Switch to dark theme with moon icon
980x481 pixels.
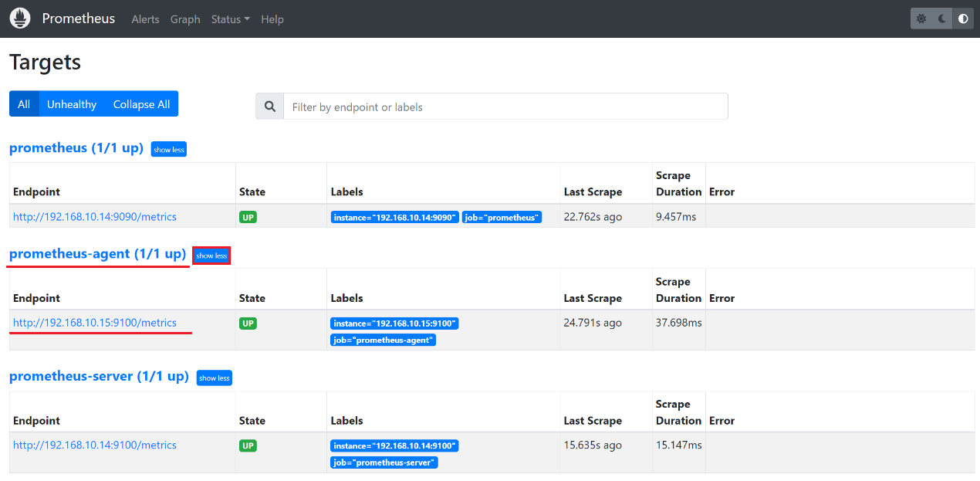click(941, 19)
